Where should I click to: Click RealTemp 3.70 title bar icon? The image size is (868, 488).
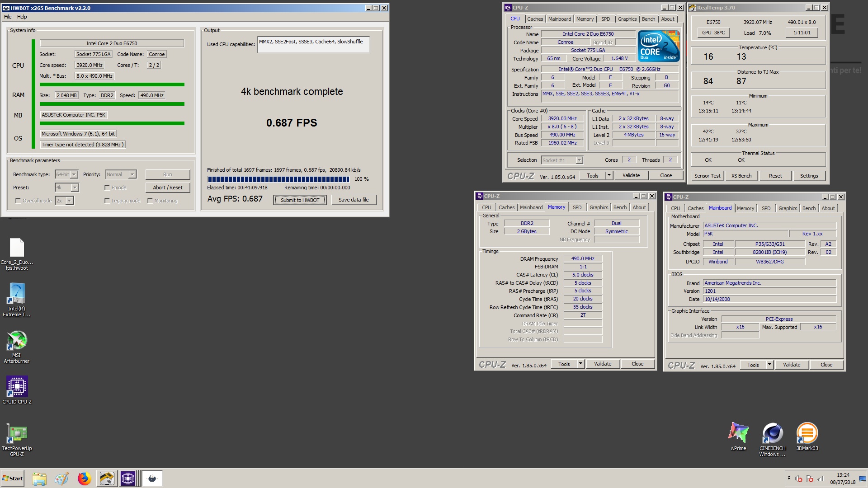click(693, 8)
